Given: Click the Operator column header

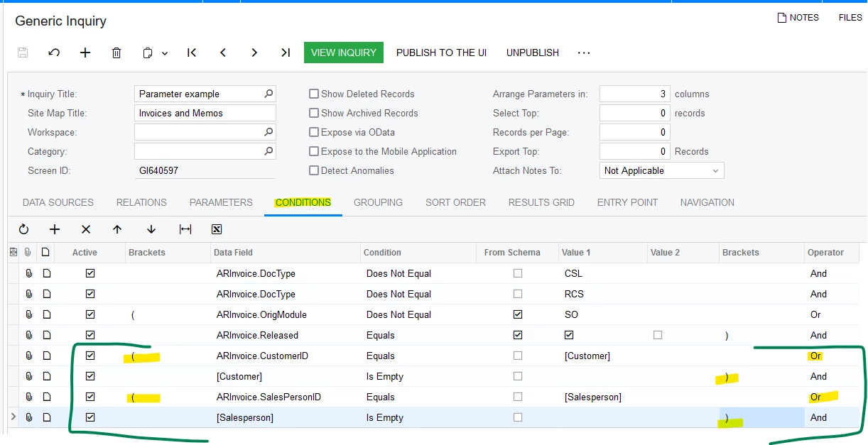Looking at the screenshot, I should (x=831, y=252).
